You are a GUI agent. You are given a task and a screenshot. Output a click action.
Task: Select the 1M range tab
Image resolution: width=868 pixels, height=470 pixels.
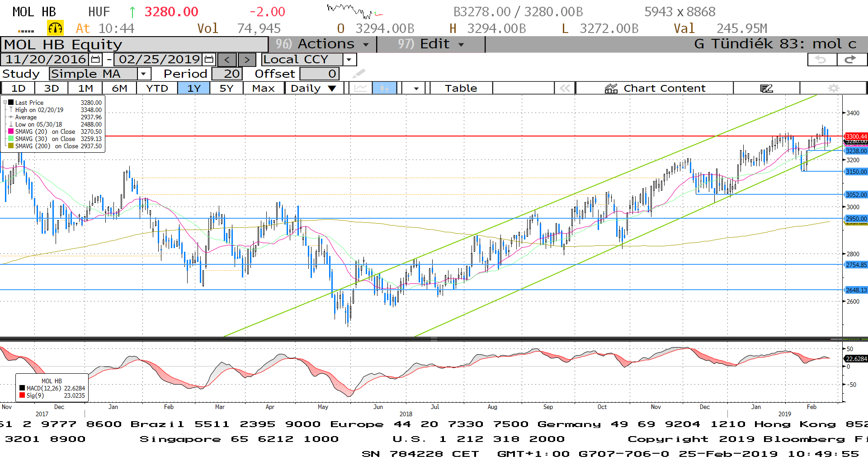pos(85,88)
